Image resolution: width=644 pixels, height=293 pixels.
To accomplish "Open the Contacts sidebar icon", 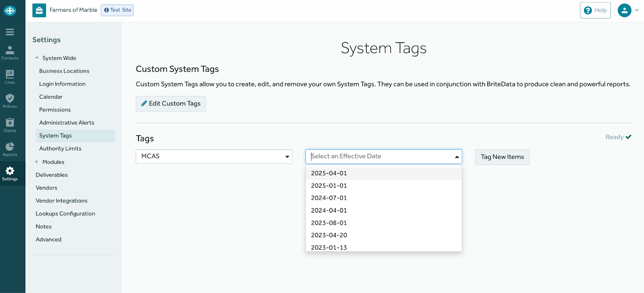I will point(10,53).
